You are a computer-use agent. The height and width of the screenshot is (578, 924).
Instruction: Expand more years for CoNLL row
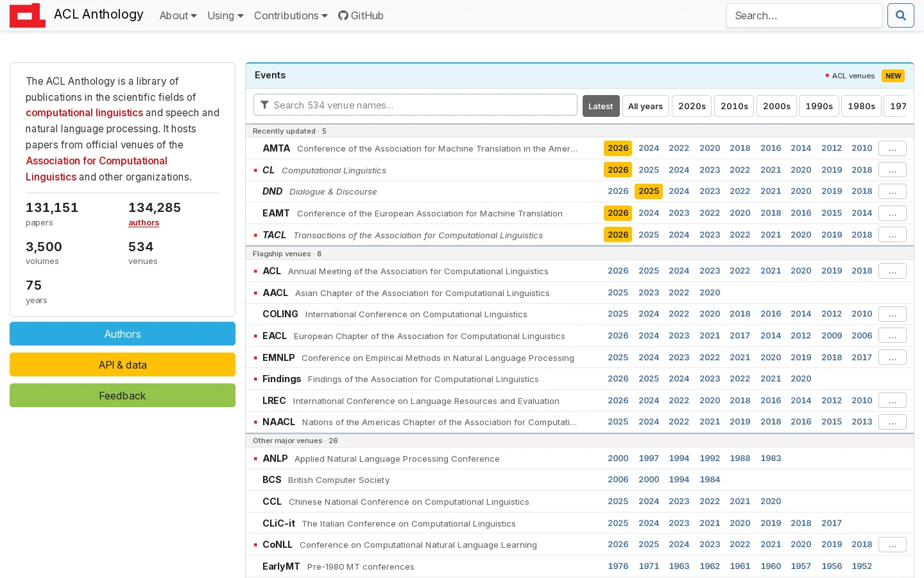892,545
